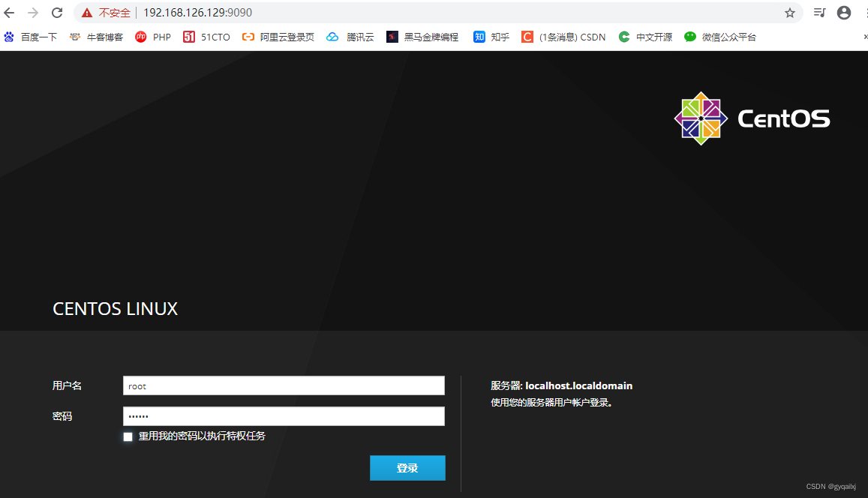Open the (1条消息) CSDN bookmark
Image resolution: width=868 pixels, height=498 pixels.
coord(563,37)
